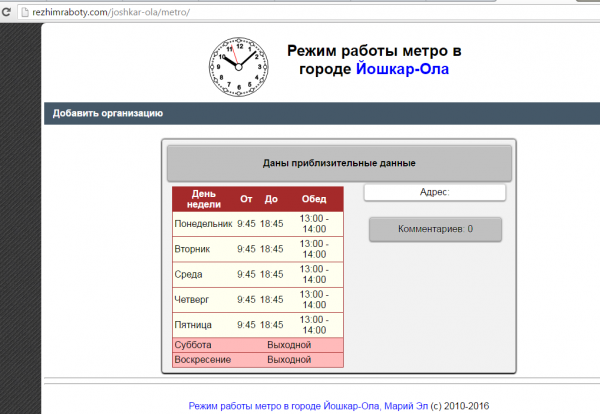Click the Суббота Выходной row
The width and height of the screenshot is (600, 414).
[257, 345]
